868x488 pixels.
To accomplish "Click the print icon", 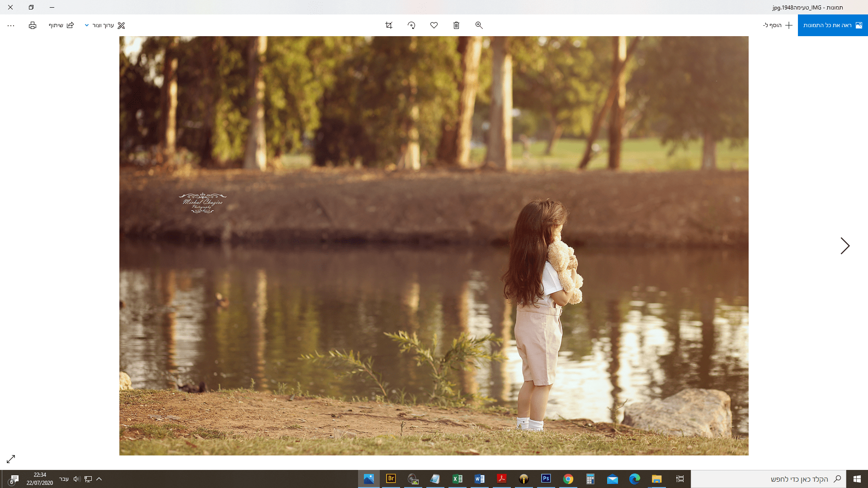I will point(33,25).
